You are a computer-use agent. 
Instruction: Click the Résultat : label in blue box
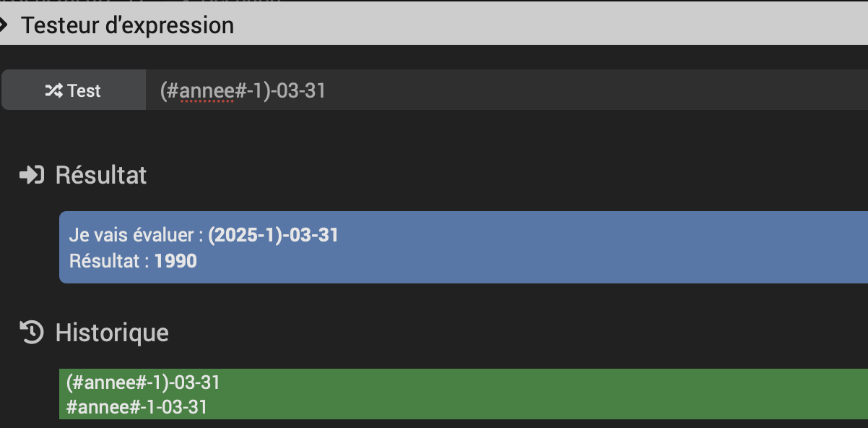[x=110, y=261]
